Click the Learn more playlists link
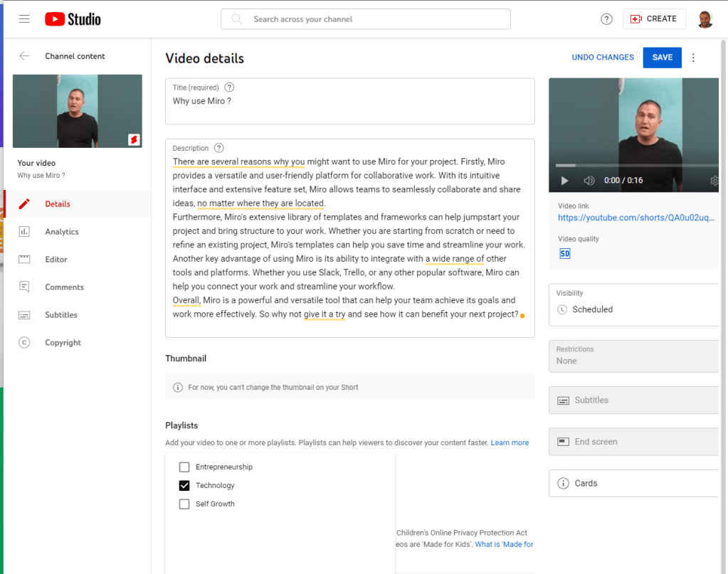This screenshot has height=574, width=728. pos(510,442)
